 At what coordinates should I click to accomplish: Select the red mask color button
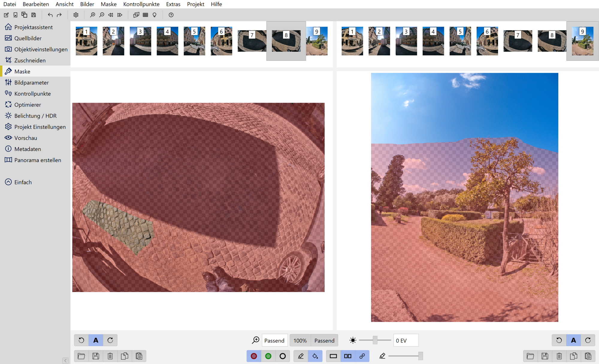pyautogui.click(x=254, y=356)
